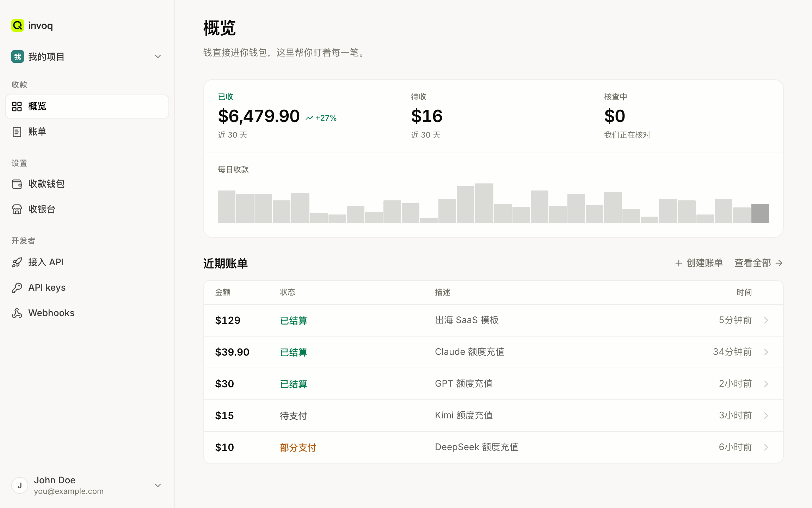Click the tallest bar in the 每日收款 chart
The height and width of the screenshot is (508, 812).
coord(484,203)
